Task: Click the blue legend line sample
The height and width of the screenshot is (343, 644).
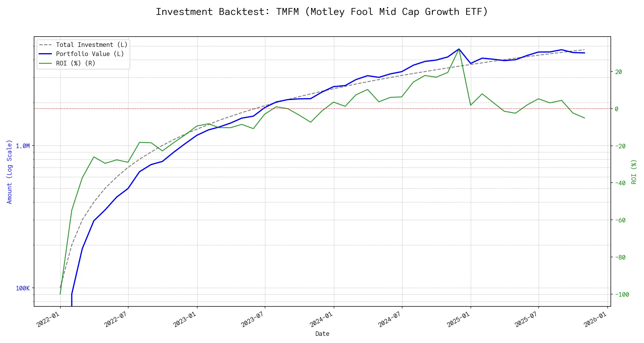Action: point(46,54)
